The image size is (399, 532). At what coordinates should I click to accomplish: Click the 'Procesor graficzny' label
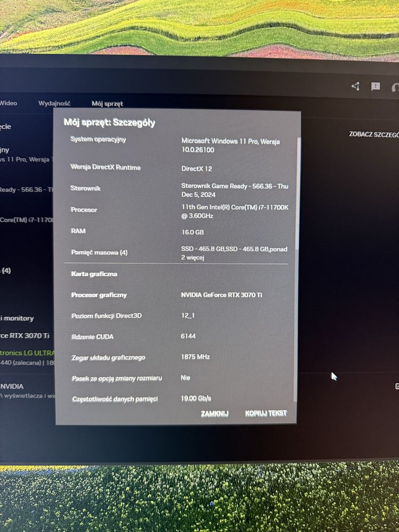pyautogui.click(x=99, y=295)
